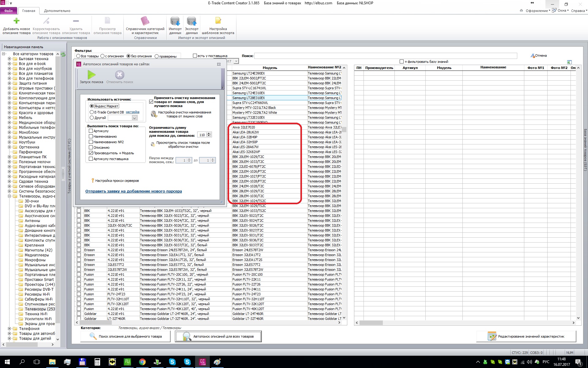
Task: Click the key icon for proxy server settings
Action: 92,181
